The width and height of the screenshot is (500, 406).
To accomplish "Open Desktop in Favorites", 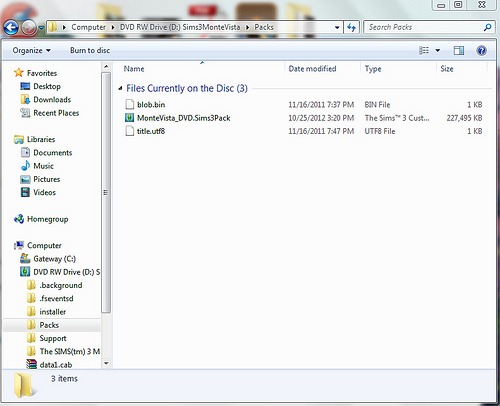I will tap(47, 86).
